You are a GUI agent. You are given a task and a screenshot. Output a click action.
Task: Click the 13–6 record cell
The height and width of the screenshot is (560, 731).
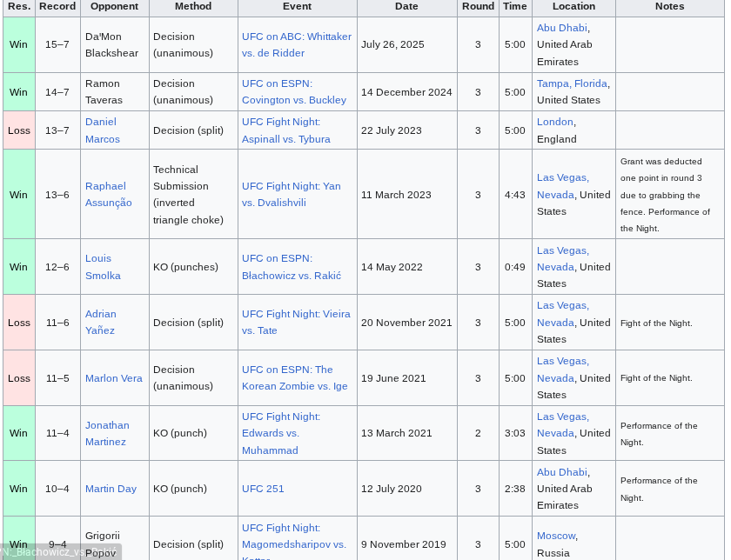tap(57, 194)
